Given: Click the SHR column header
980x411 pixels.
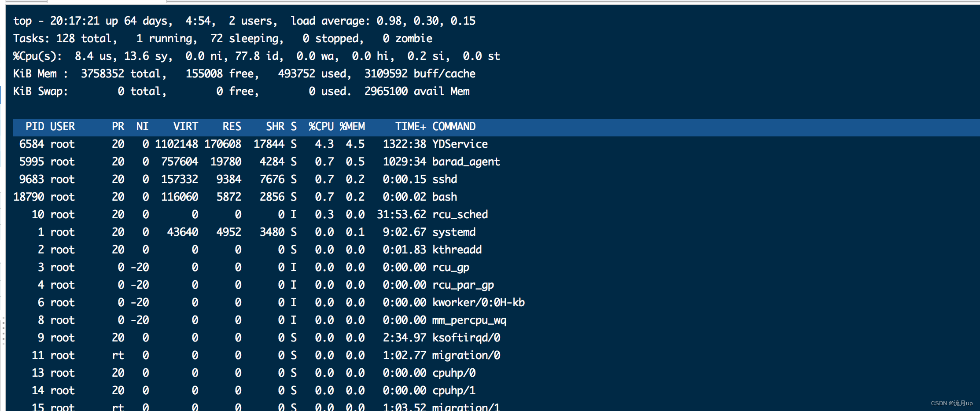Looking at the screenshot, I should pyautogui.click(x=275, y=127).
